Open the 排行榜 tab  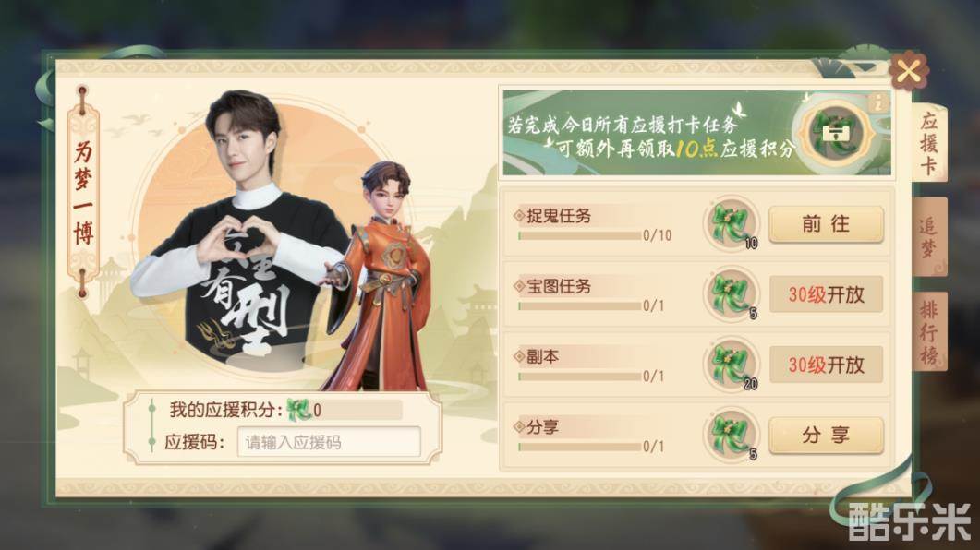click(x=929, y=332)
